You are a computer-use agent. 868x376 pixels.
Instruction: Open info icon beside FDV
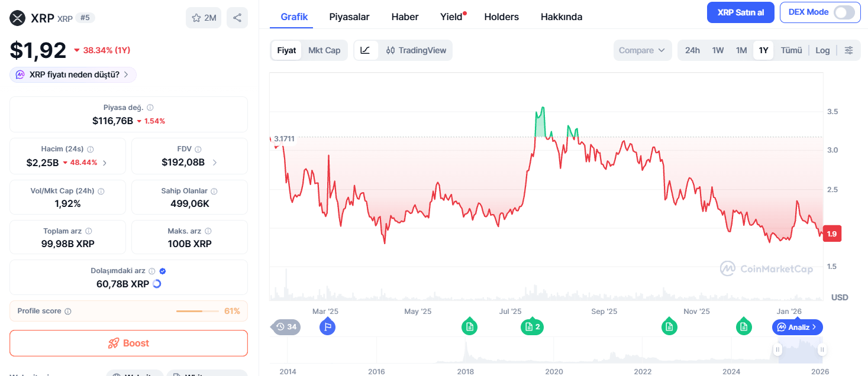(198, 150)
